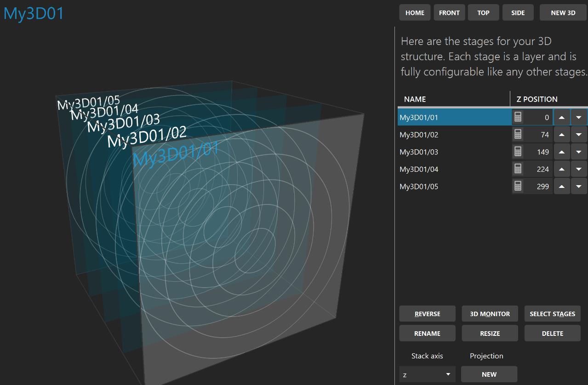Decrease Z position of My3D01/03

coord(579,152)
